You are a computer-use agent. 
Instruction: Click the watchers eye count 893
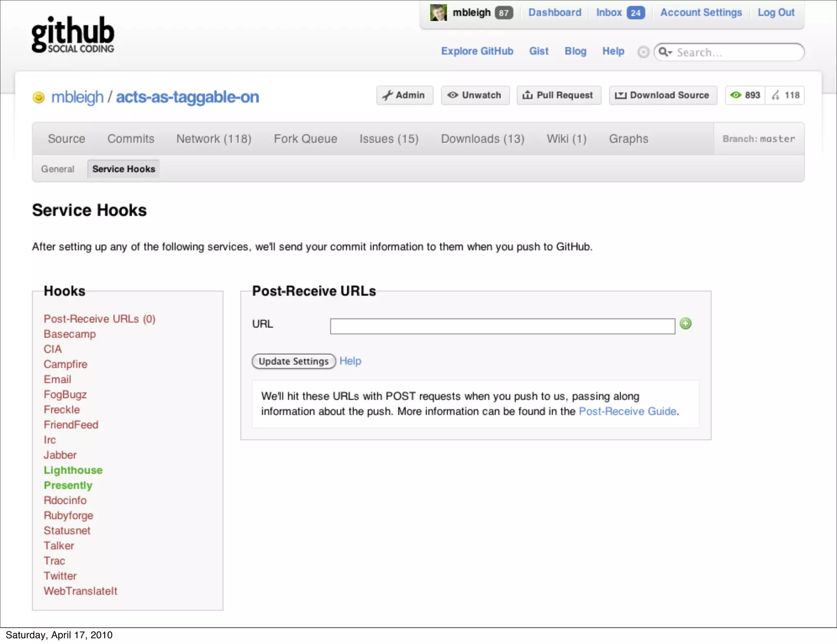tap(745, 95)
